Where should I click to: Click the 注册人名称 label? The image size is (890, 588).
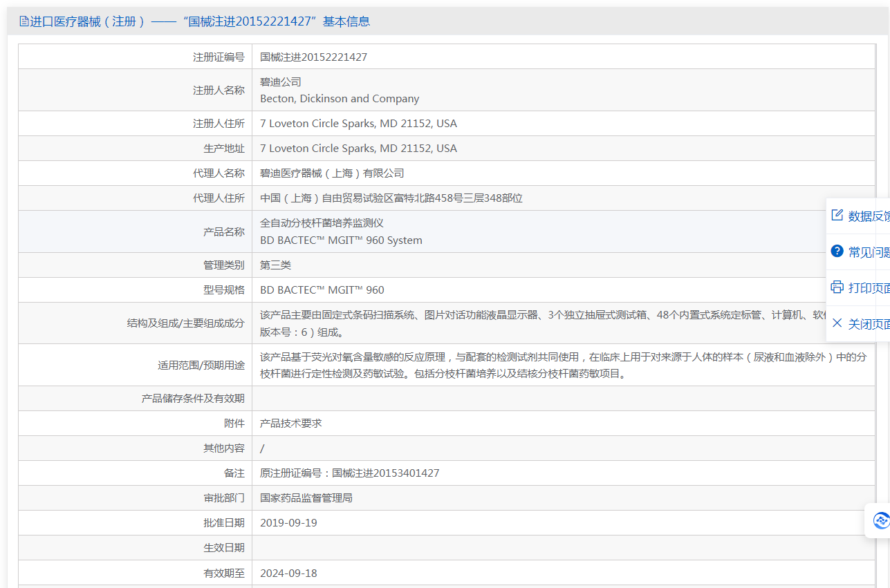[x=219, y=90]
